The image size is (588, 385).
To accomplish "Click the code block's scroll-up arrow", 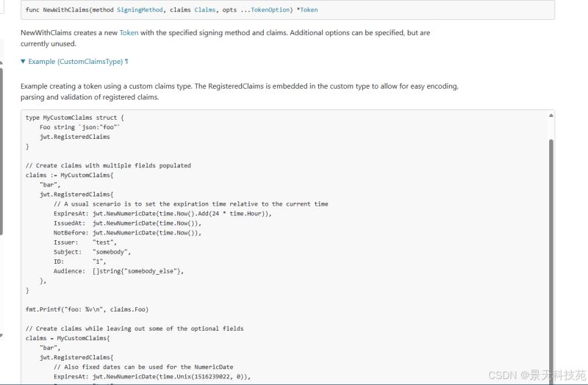I will tap(551, 116).
